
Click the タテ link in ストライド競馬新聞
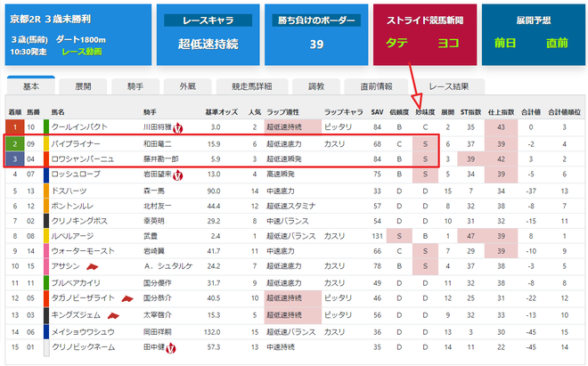[x=396, y=43]
